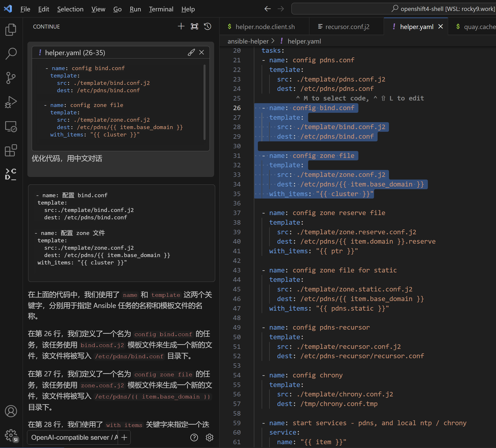This screenshot has height=448, width=496.
Task: Click the ansible-helper breadcrumb
Action: click(248, 41)
